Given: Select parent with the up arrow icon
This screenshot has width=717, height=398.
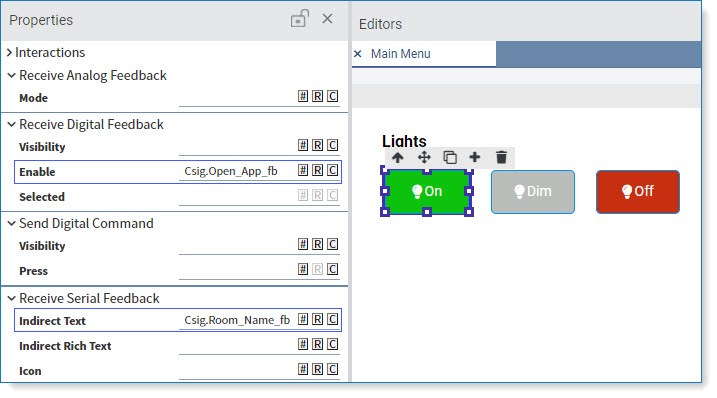Looking at the screenshot, I should click(x=397, y=158).
